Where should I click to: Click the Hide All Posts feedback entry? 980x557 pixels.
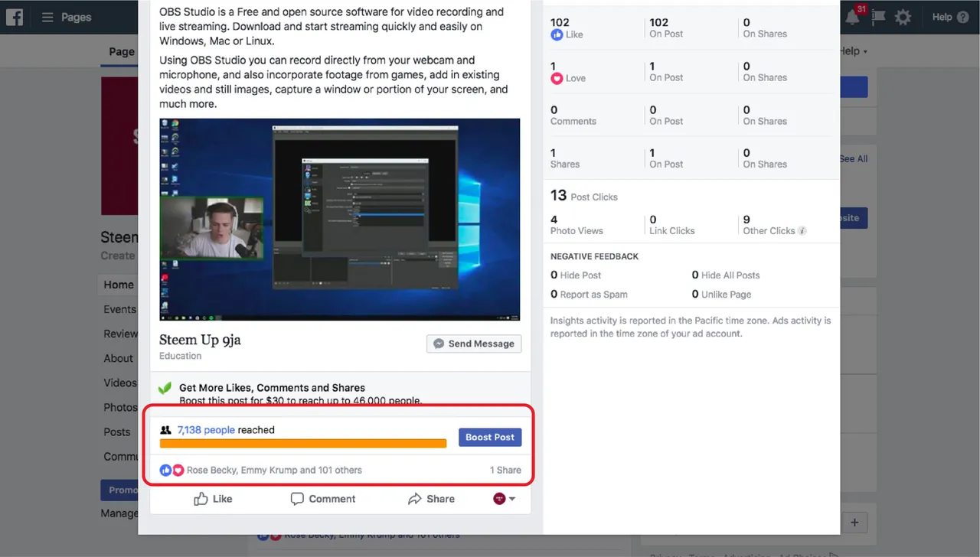(726, 275)
